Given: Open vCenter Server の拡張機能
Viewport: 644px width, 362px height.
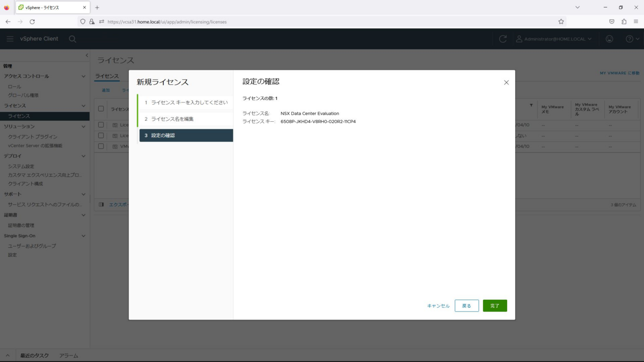Looking at the screenshot, I should tap(35, 145).
